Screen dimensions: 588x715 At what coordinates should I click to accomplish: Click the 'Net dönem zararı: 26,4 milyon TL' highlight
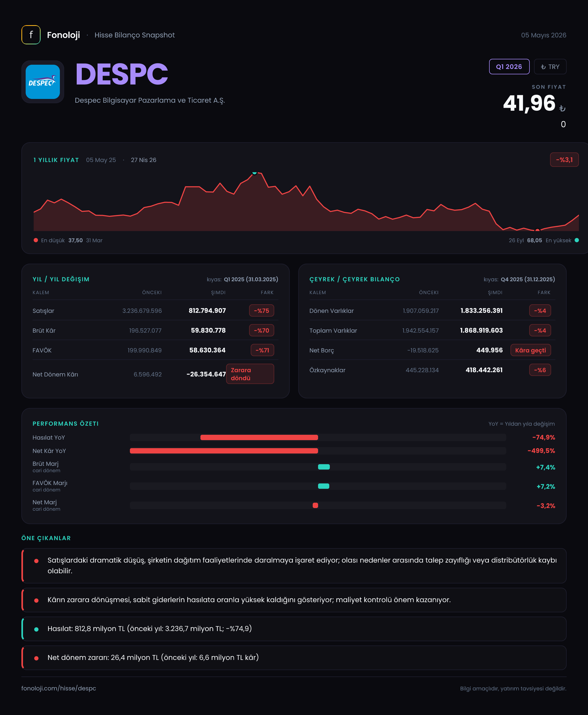[294, 658]
